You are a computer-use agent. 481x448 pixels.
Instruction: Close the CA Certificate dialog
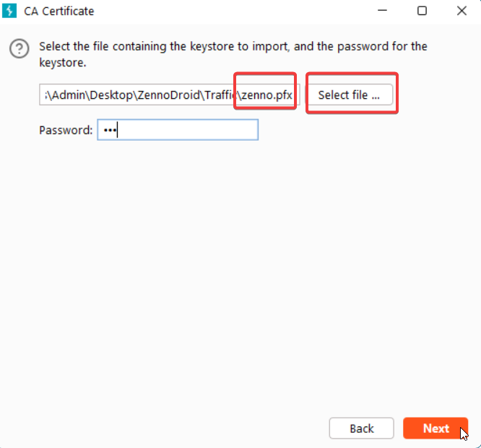461,11
